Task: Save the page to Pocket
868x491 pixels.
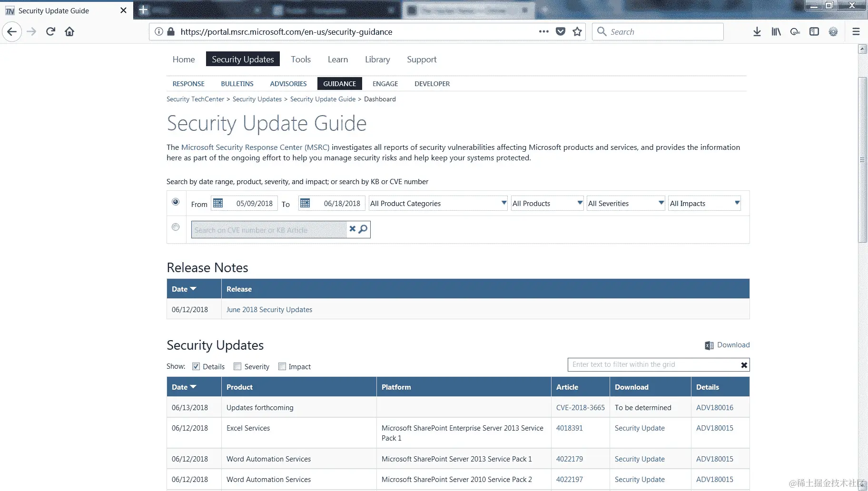Action: click(x=561, y=32)
